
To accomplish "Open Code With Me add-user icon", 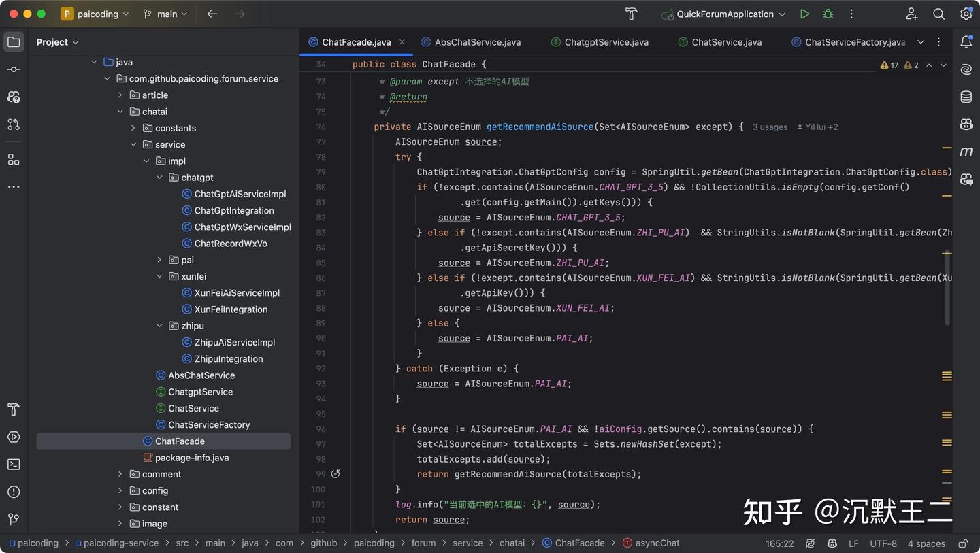I will tap(911, 14).
